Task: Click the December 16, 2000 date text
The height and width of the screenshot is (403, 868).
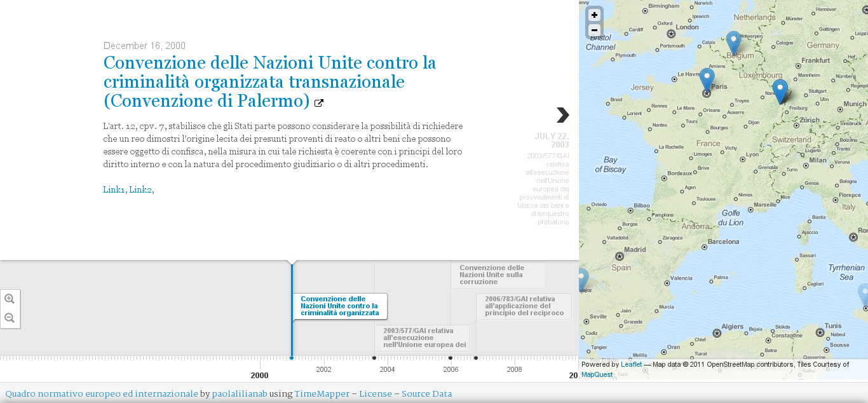Action: click(144, 46)
